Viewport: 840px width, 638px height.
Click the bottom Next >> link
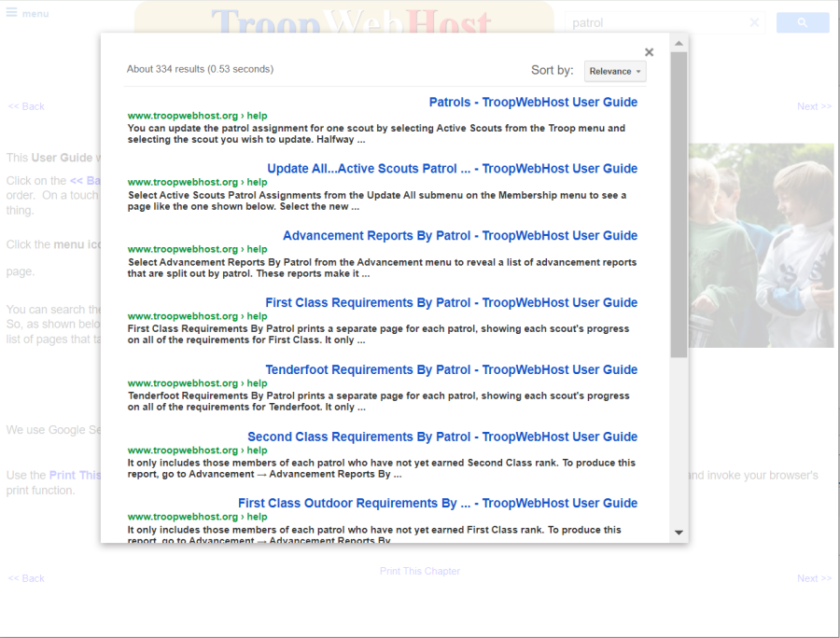coord(814,578)
